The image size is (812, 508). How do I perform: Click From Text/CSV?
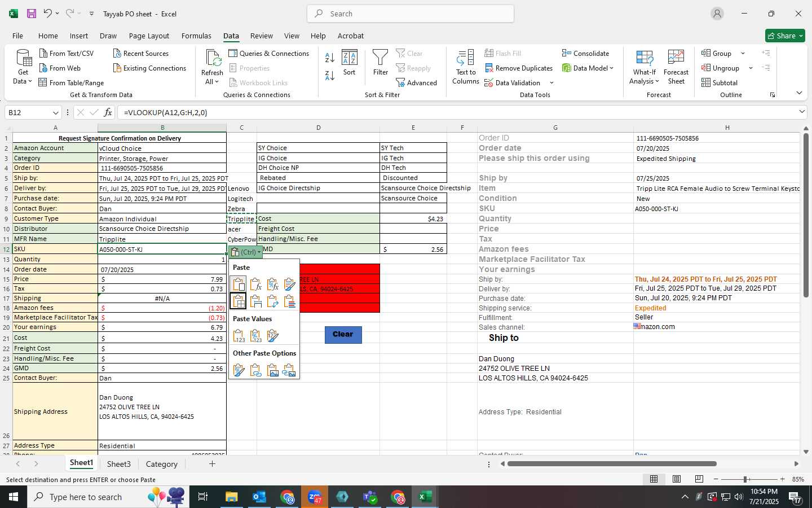[x=66, y=53]
